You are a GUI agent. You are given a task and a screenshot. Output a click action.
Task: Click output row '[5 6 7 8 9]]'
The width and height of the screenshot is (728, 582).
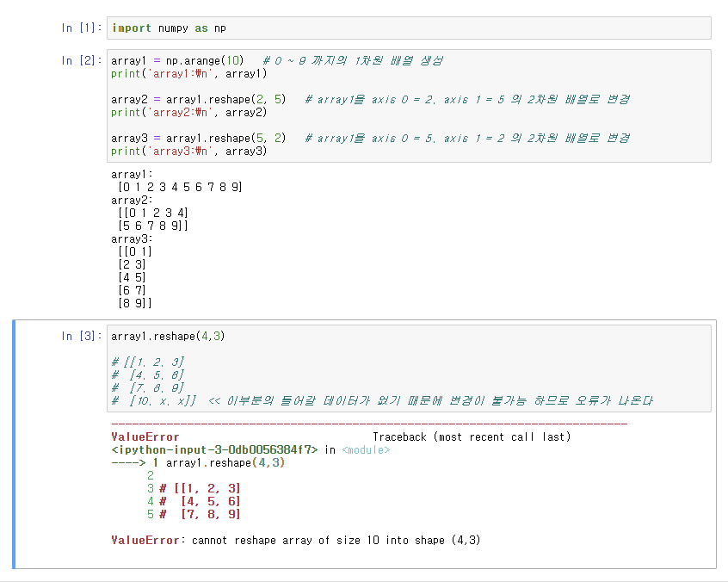(x=153, y=226)
